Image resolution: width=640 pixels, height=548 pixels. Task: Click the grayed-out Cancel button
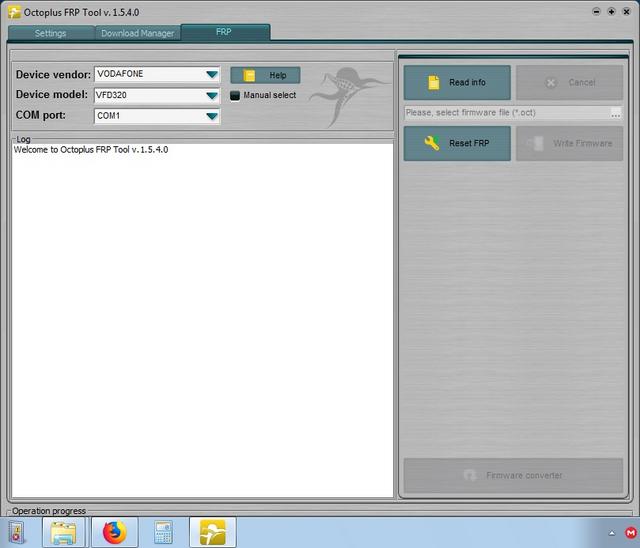569,82
